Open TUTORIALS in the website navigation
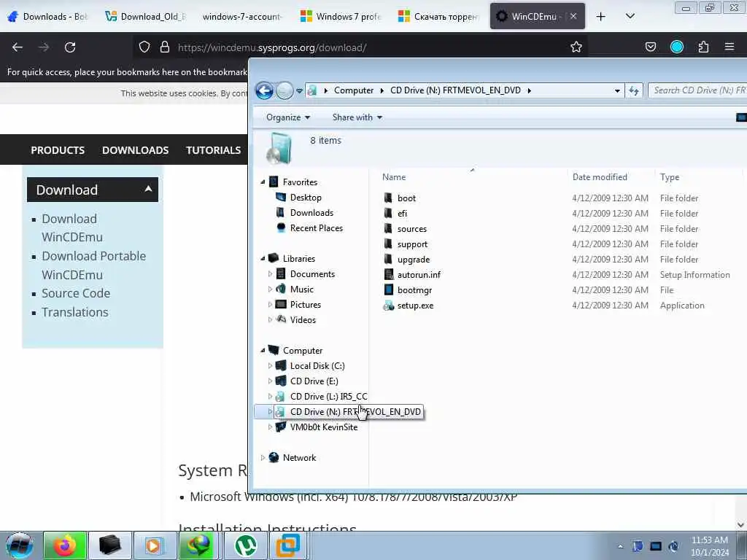Viewport: 747px width, 560px height. point(214,150)
